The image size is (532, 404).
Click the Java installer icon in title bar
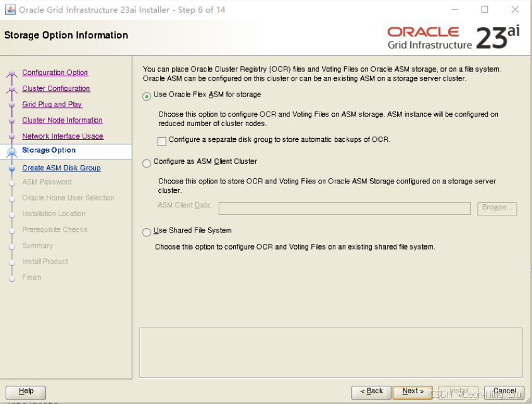point(10,9)
